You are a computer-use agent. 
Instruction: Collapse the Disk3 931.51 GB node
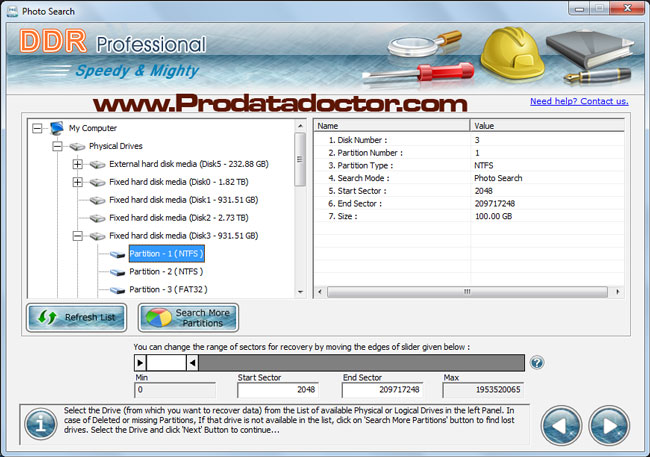[x=77, y=236]
